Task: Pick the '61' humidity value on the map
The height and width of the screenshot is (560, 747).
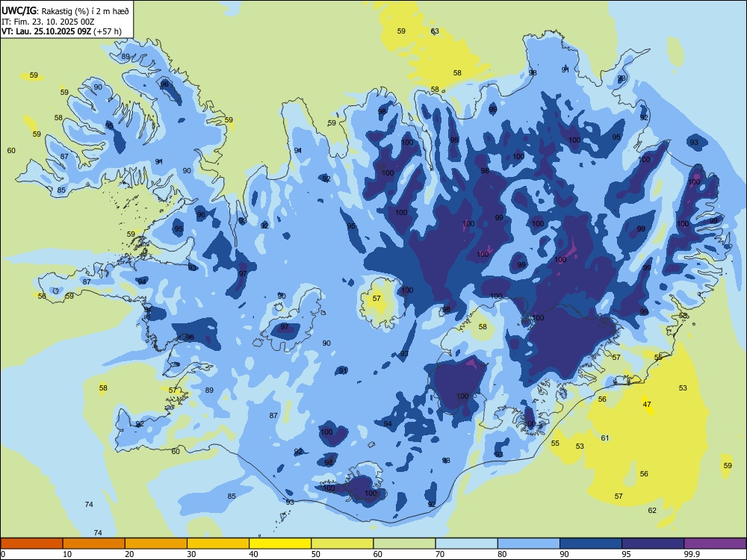Action: click(605, 438)
